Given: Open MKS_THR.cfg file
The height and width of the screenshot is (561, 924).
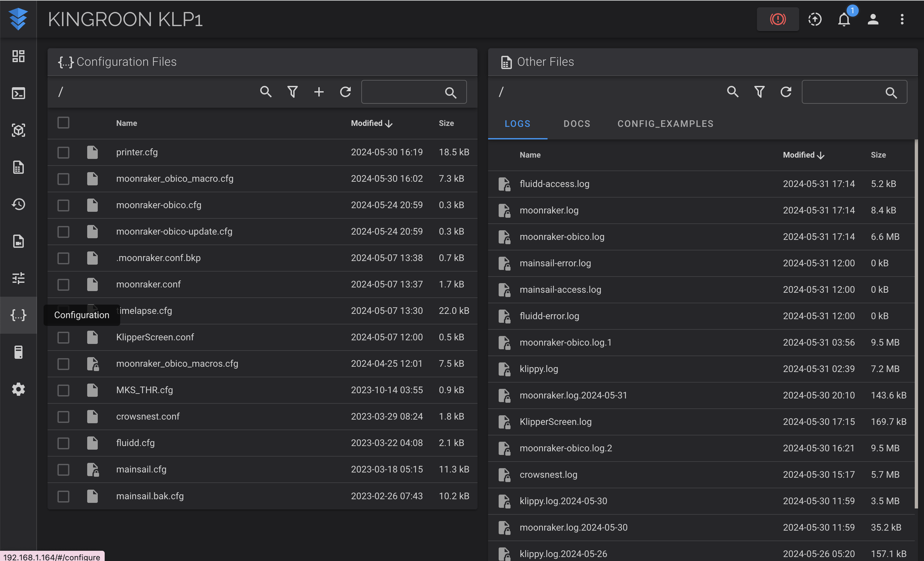Looking at the screenshot, I should (144, 390).
